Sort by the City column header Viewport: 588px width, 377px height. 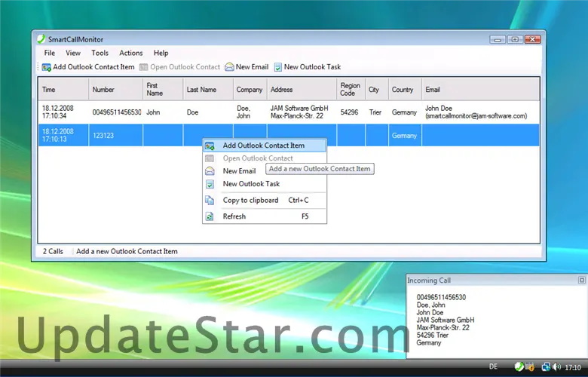click(377, 90)
